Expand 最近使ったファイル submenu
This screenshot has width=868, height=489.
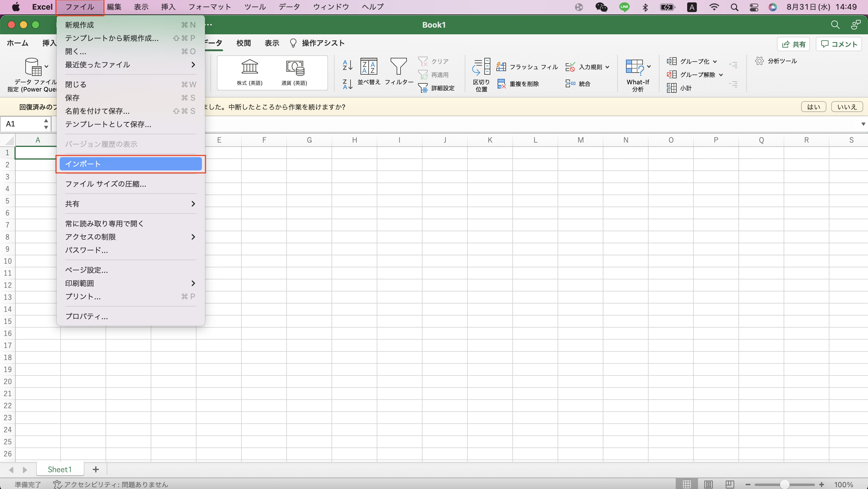pyautogui.click(x=193, y=65)
